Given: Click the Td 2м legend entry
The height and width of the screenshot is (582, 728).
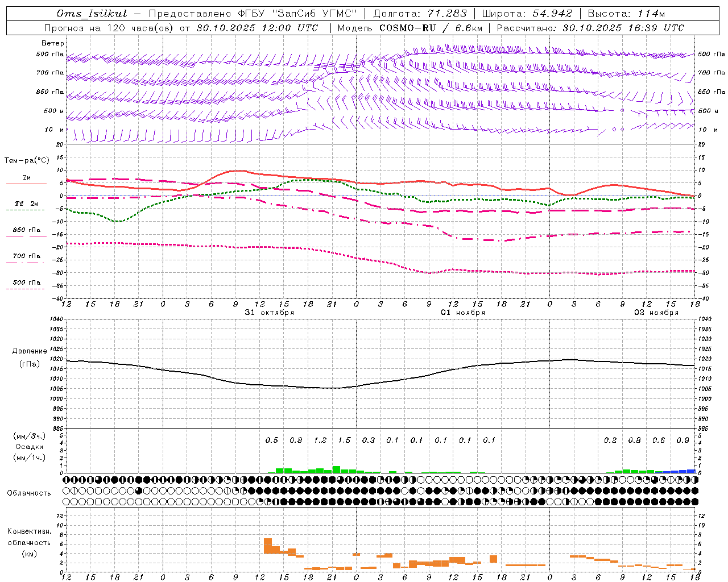Looking at the screenshot, I should coord(27,203).
